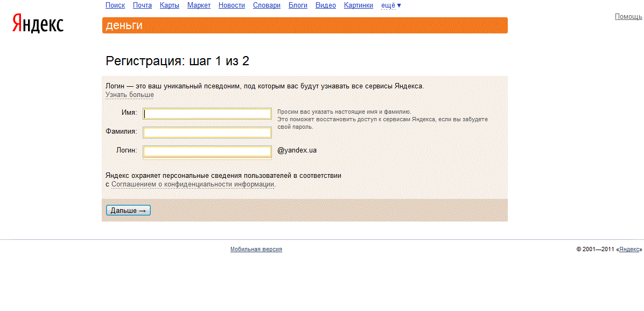Open the Новости link
644x311 pixels.
(232, 5)
